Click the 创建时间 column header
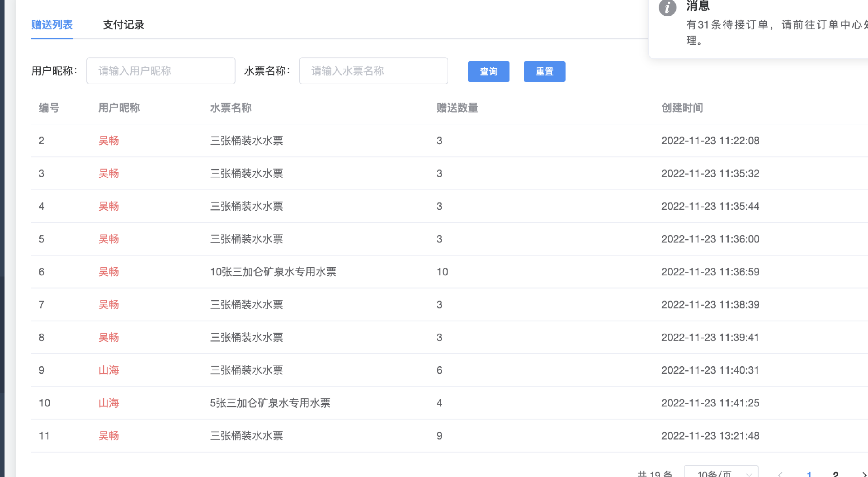This screenshot has height=477, width=868. coord(682,108)
